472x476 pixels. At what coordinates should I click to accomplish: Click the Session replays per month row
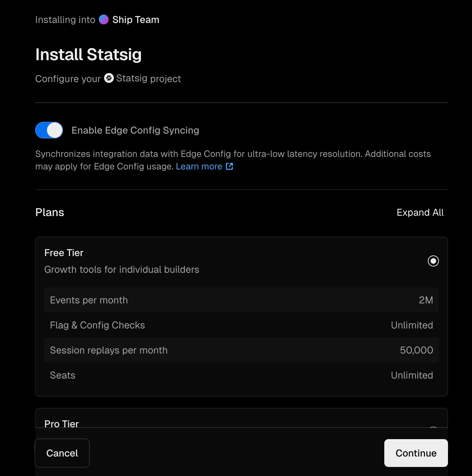pyautogui.click(x=241, y=350)
